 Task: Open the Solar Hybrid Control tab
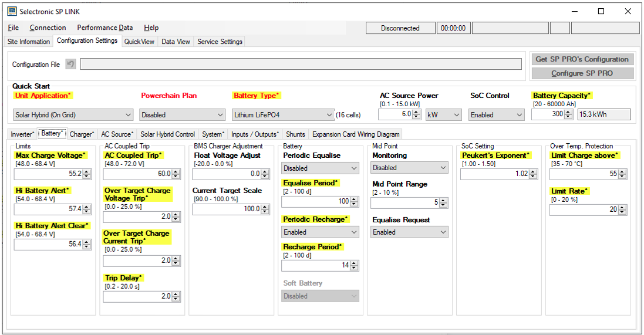(167, 134)
